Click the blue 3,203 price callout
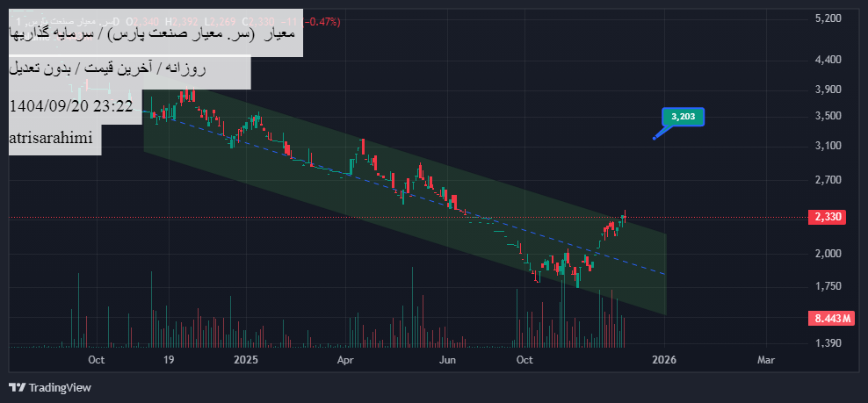Image resolution: width=868 pixels, height=403 pixels. coord(683,117)
